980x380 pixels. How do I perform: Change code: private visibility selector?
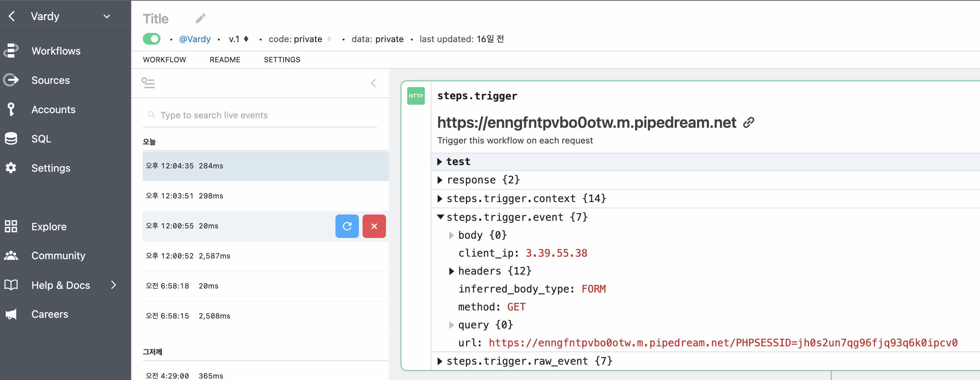[300, 39]
